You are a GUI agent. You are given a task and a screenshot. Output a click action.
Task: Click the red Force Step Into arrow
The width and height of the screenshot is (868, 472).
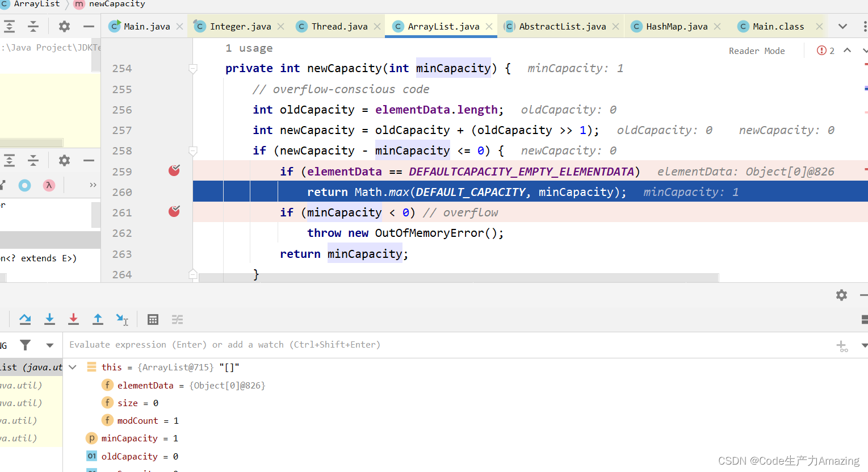73,319
